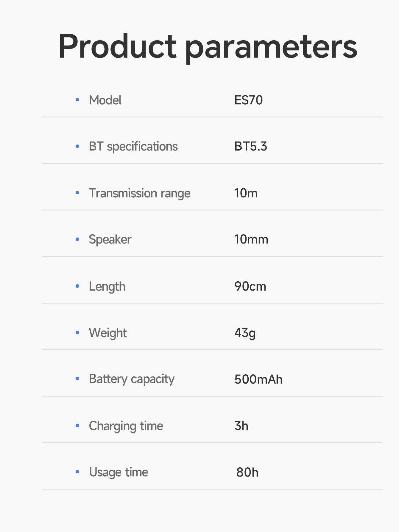Click the 43g weight value
399x532 pixels.
[245, 333]
